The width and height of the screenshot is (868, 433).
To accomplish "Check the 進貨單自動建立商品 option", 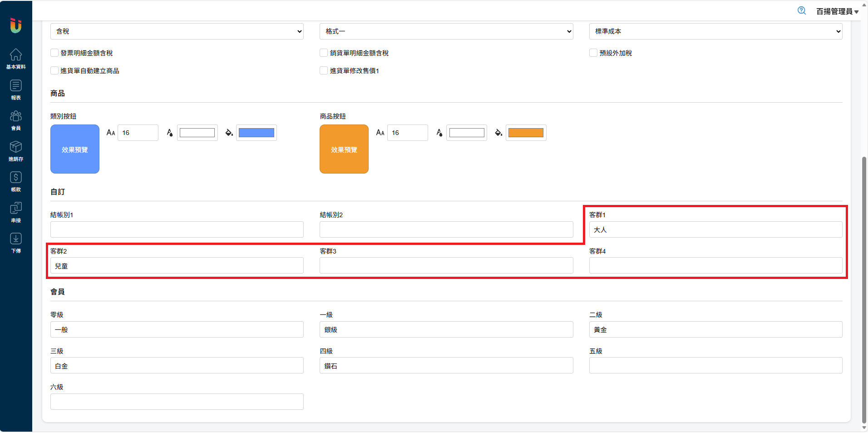I will (54, 71).
